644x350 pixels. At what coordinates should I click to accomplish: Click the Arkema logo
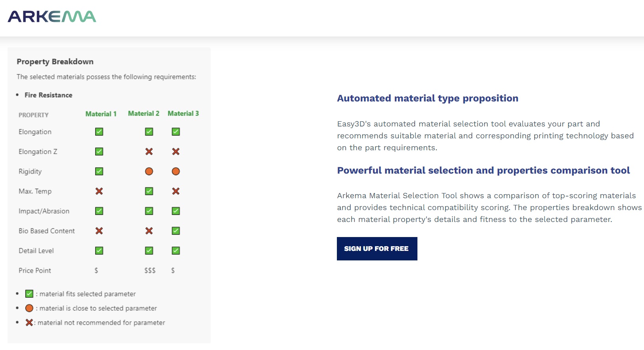(x=52, y=17)
